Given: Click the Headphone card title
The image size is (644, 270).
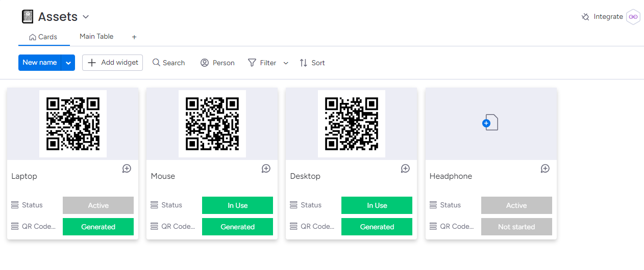Looking at the screenshot, I should [x=451, y=176].
